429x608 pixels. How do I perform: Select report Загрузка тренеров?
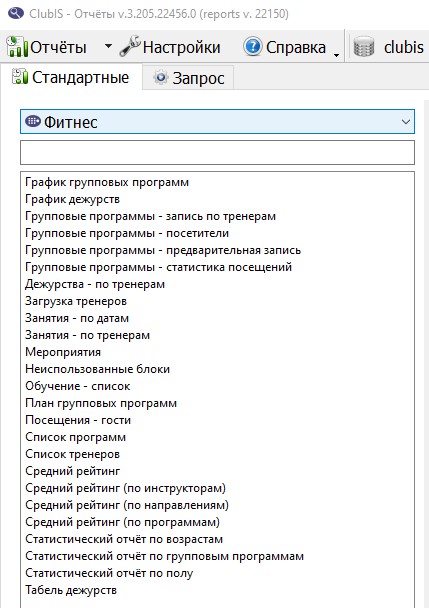point(76,301)
